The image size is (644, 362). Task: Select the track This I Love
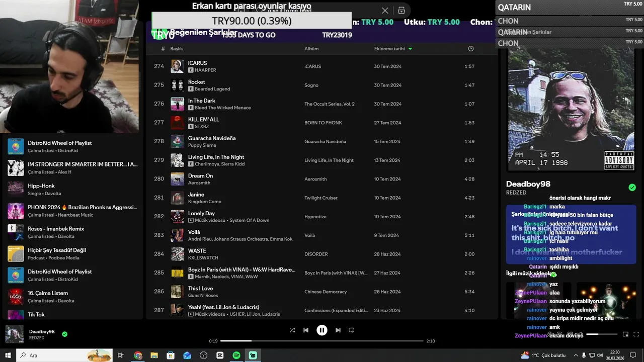pyautogui.click(x=200, y=289)
